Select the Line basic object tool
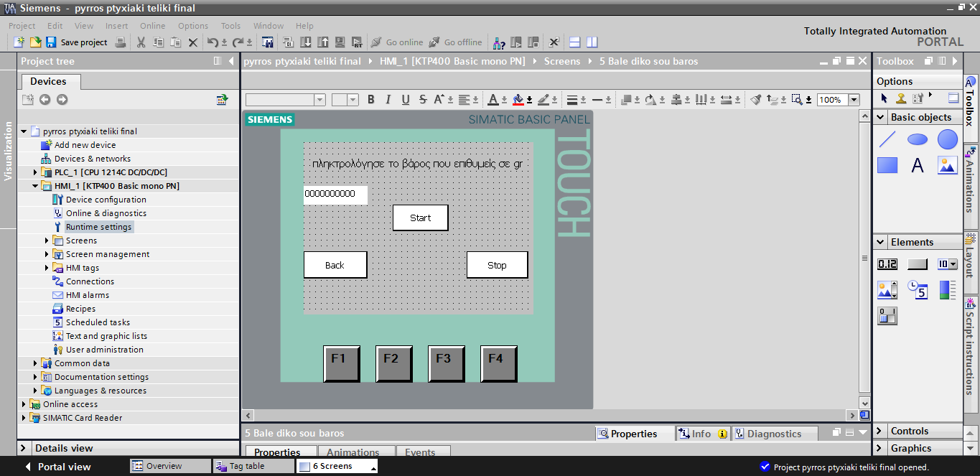Image resolution: width=980 pixels, height=476 pixels. pyautogui.click(x=887, y=140)
